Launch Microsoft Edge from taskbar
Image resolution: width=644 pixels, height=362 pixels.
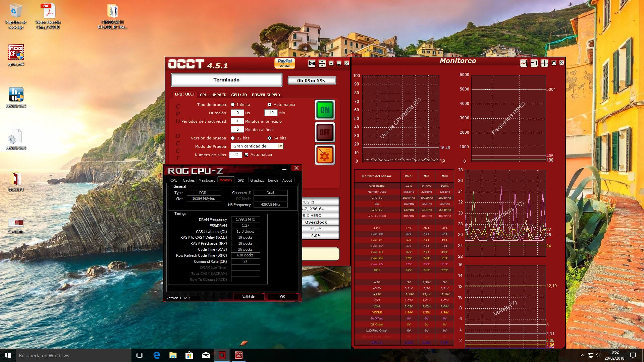(156, 355)
